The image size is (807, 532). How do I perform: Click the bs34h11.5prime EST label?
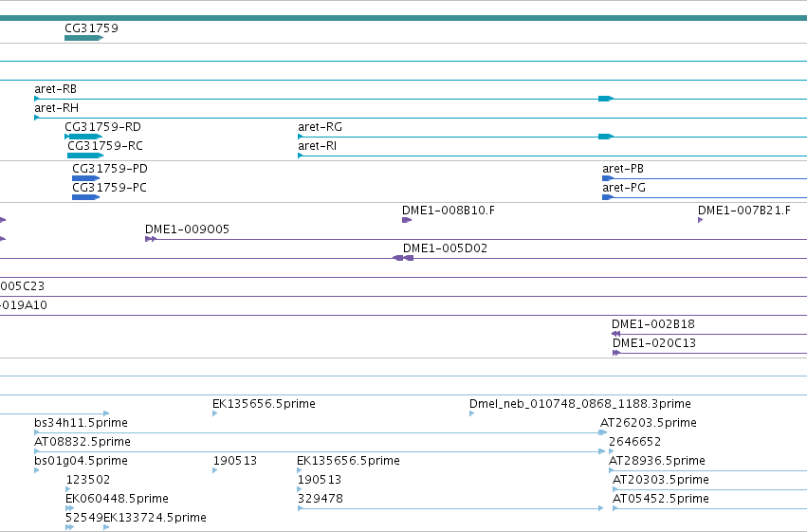pos(81,422)
